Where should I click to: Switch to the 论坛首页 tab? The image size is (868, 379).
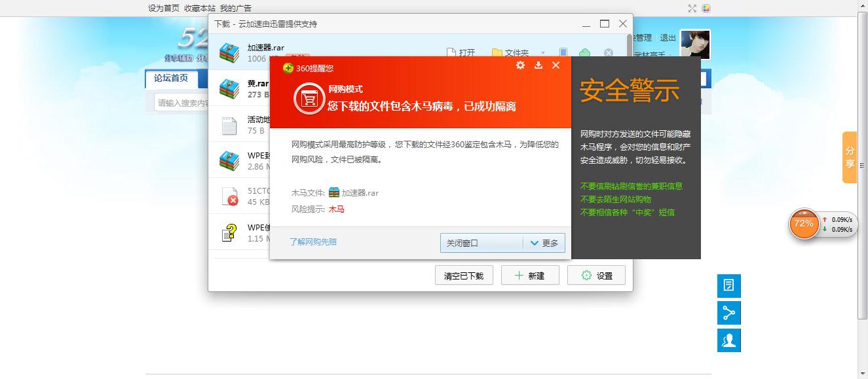pos(171,79)
